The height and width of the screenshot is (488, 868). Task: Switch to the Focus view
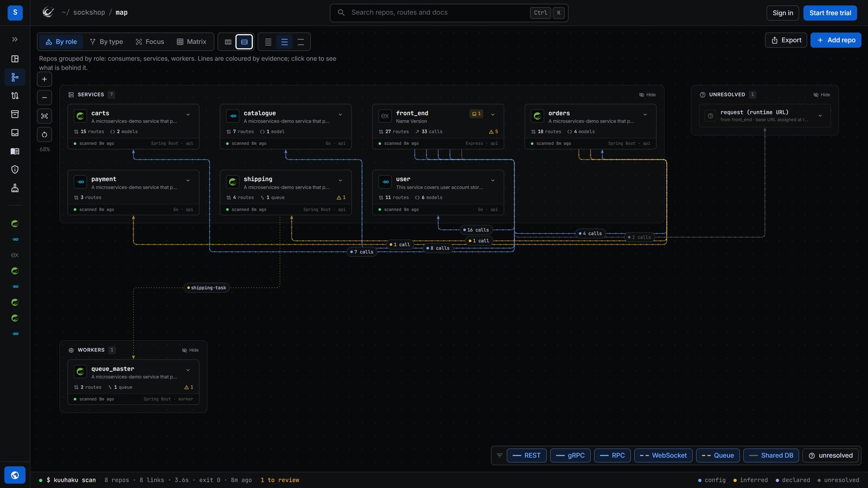point(150,42)
